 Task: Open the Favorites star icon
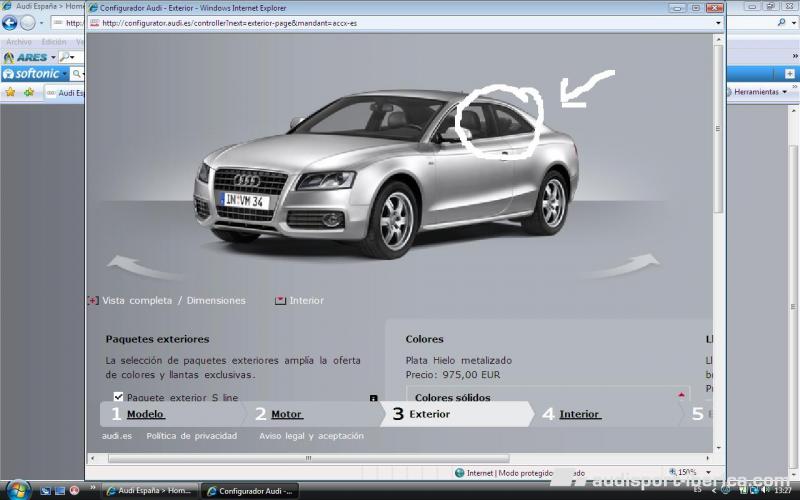coord(10,92)
